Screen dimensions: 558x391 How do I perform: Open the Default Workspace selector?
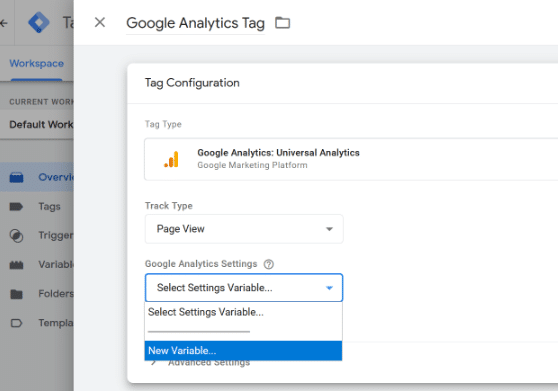(37, 125)
